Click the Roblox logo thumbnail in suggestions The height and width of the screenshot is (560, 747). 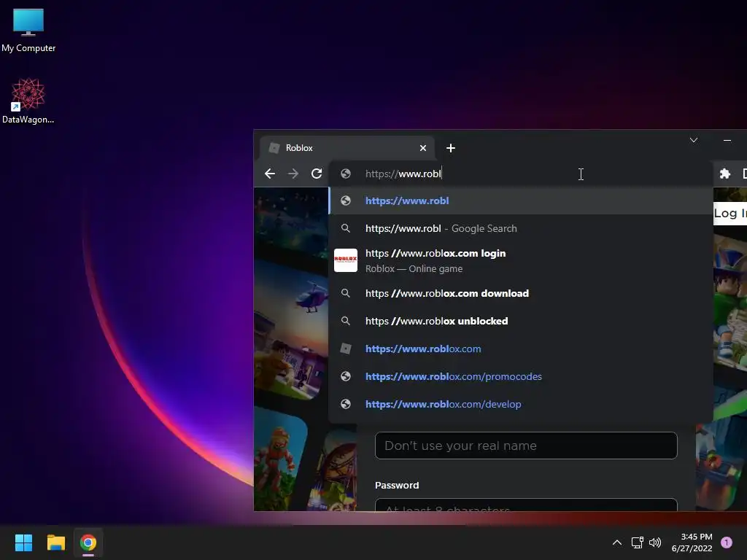346,260
